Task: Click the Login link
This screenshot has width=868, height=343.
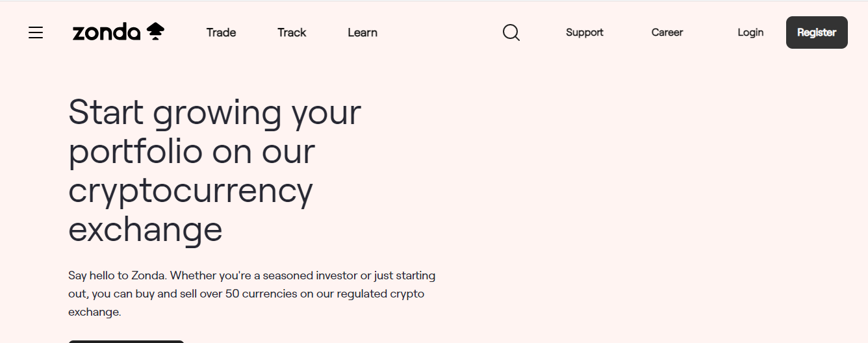Action: [750, 32]
